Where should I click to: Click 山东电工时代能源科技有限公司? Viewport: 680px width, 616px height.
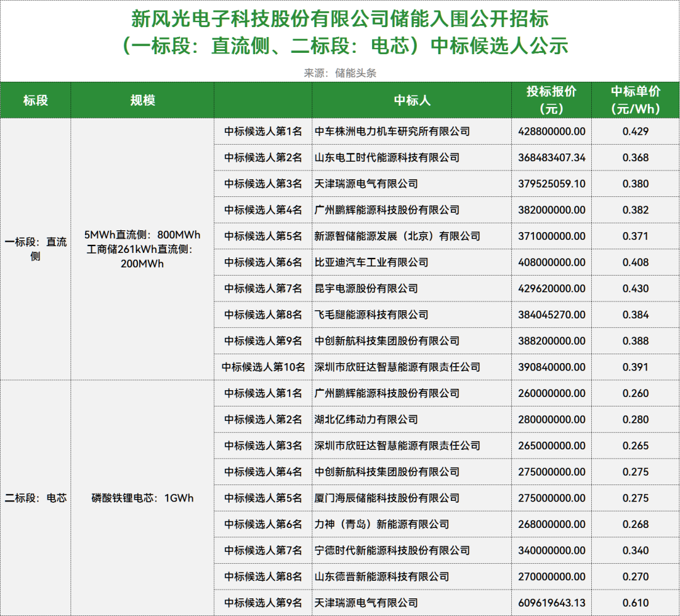[387, 157]
